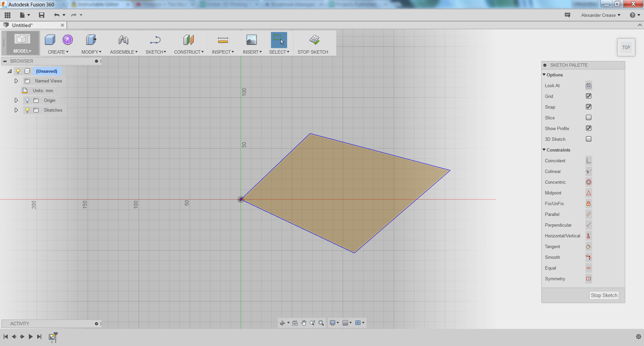Screen dimensions: 644x346
Task: Collapse the Options section in Sketch Palette
Action: pyautogui.click(x=544, y=75)
